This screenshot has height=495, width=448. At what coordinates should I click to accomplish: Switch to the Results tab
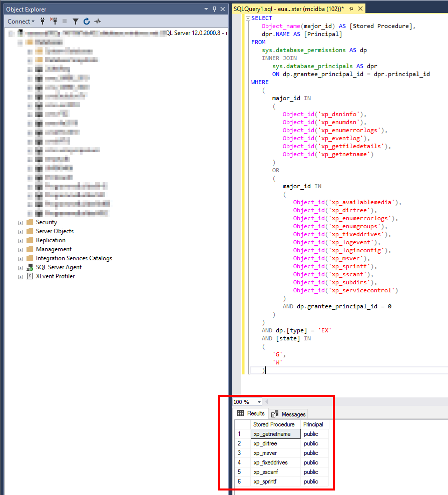251,413
